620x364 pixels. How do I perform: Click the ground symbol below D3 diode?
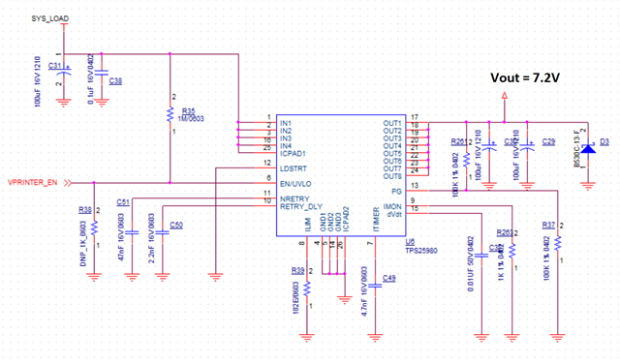588,186
